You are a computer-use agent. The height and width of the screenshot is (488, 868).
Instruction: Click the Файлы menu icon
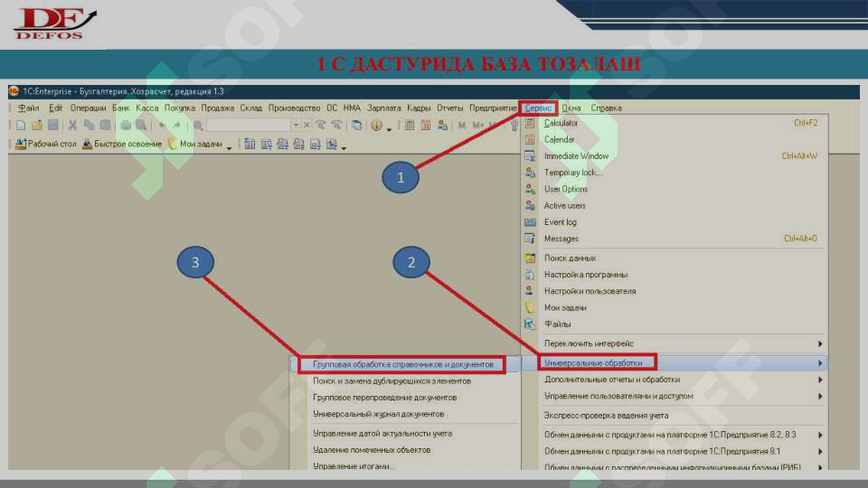[x=530, y=324]
